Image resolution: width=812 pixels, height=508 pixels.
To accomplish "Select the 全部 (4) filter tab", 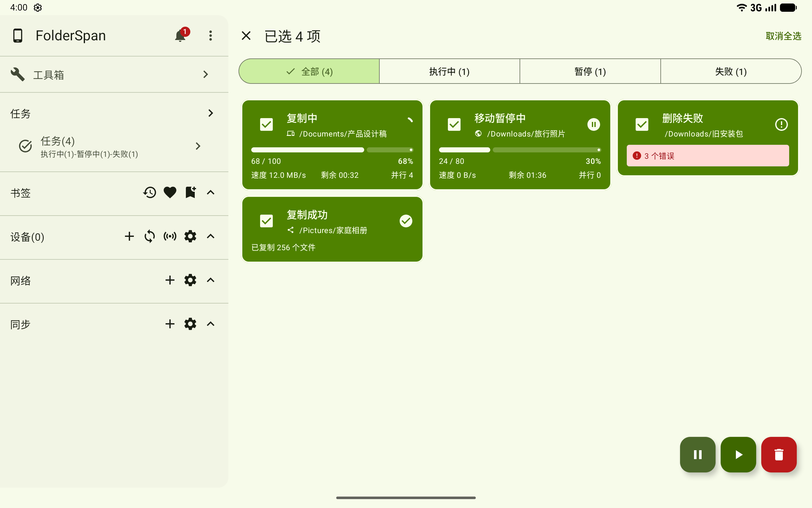I will 309,71.
